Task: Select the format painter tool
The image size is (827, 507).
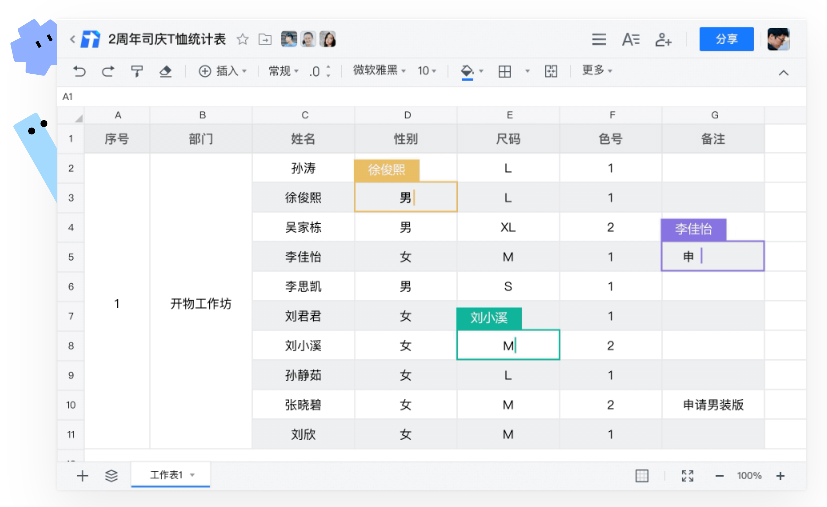Action: coord(137,71)
